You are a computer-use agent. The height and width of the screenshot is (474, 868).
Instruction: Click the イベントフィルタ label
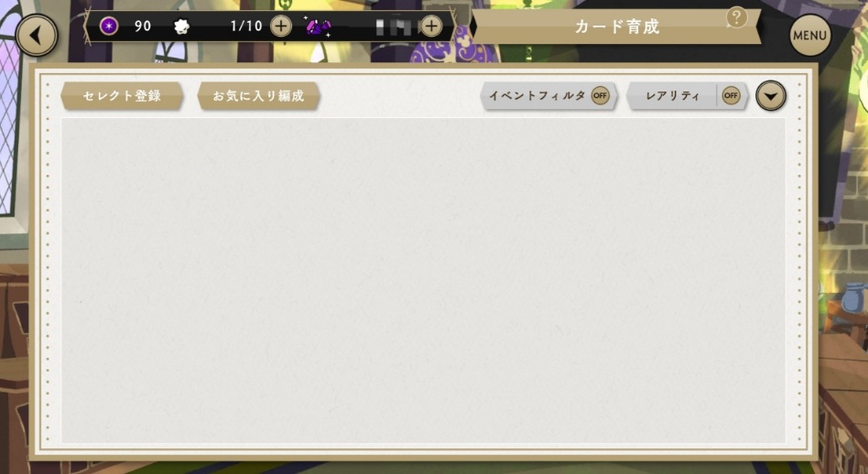tap(537, 96)
